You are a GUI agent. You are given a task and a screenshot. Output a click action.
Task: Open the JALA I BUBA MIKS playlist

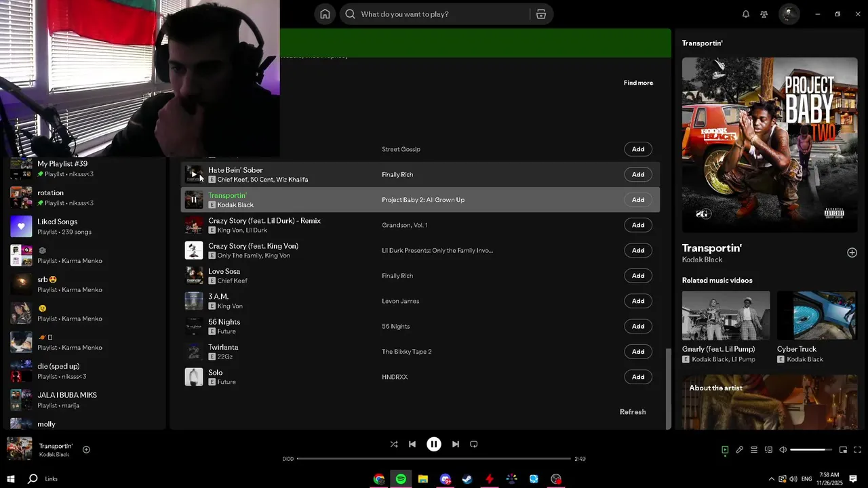[85, 400]
